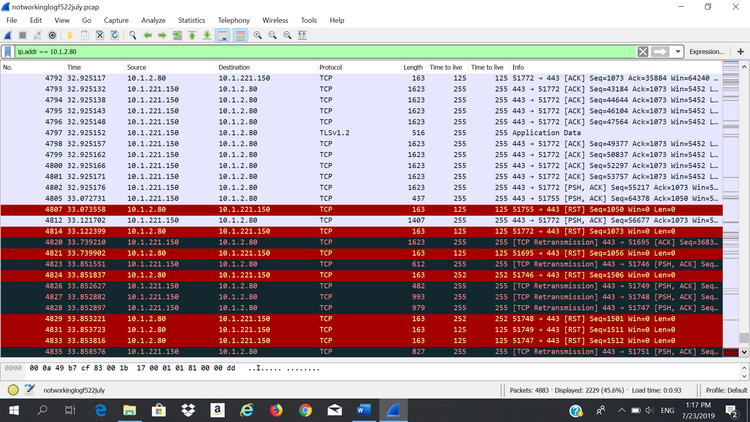
Task: Open capture options gear icon
Action: [x=53, y=35]
